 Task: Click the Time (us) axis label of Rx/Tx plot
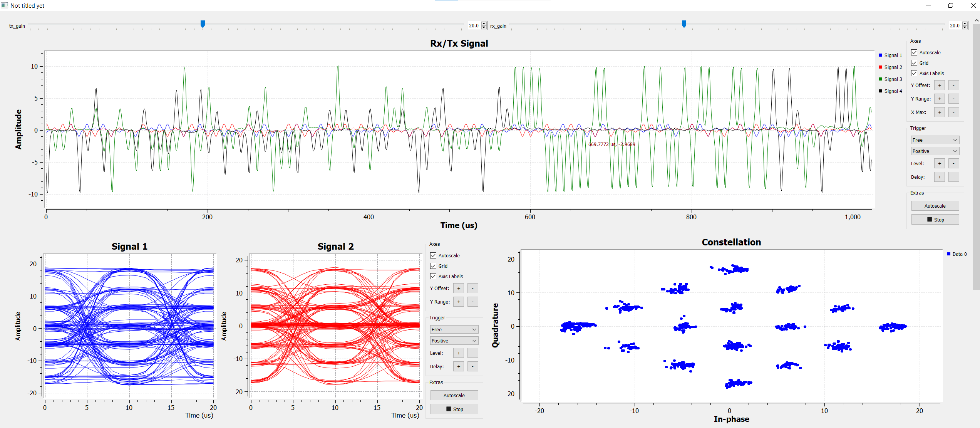click(459, 225)
